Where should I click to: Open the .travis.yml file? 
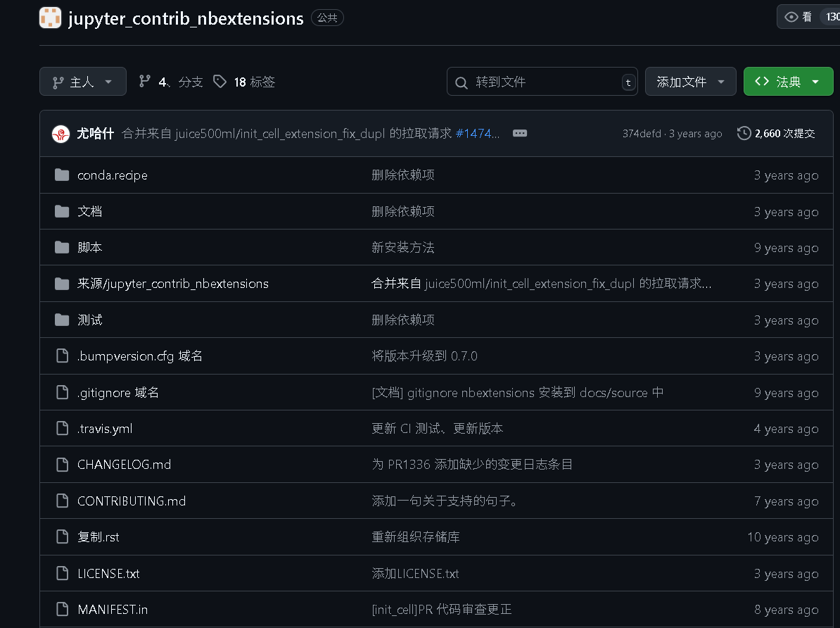pos(105,429)
